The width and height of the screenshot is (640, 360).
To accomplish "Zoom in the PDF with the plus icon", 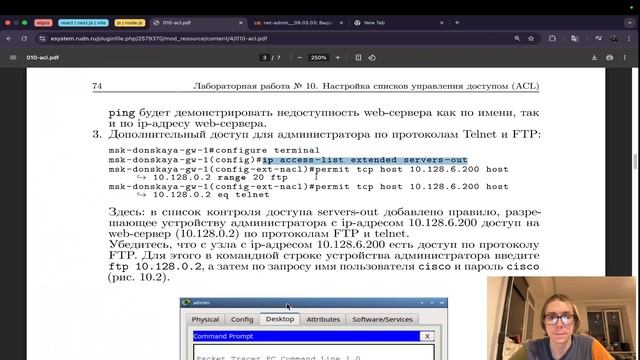I will (338, 58).
